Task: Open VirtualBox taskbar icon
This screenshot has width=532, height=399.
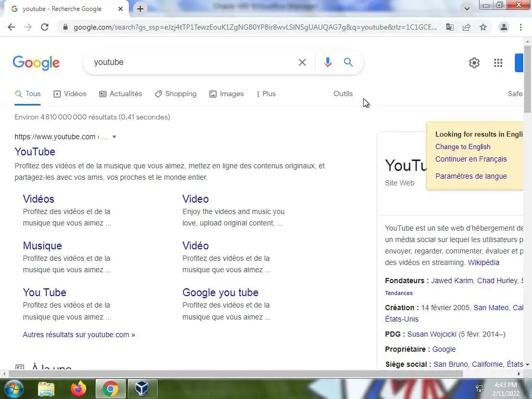Action: pyautogui.click(x=142, y=389)
